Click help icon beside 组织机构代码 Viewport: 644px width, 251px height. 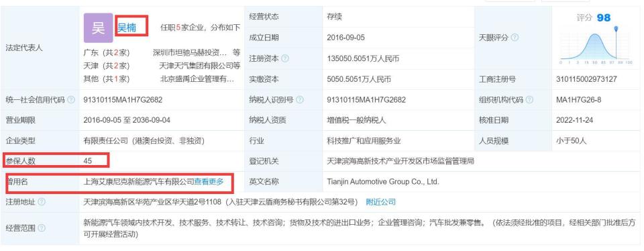pos(529,100)
